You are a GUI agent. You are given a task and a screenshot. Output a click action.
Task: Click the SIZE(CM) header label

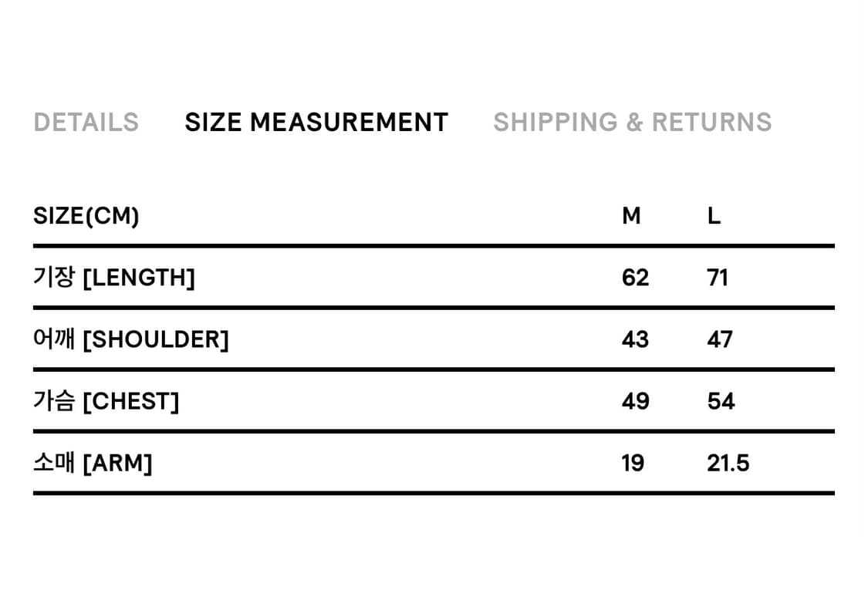coord(86,216)
